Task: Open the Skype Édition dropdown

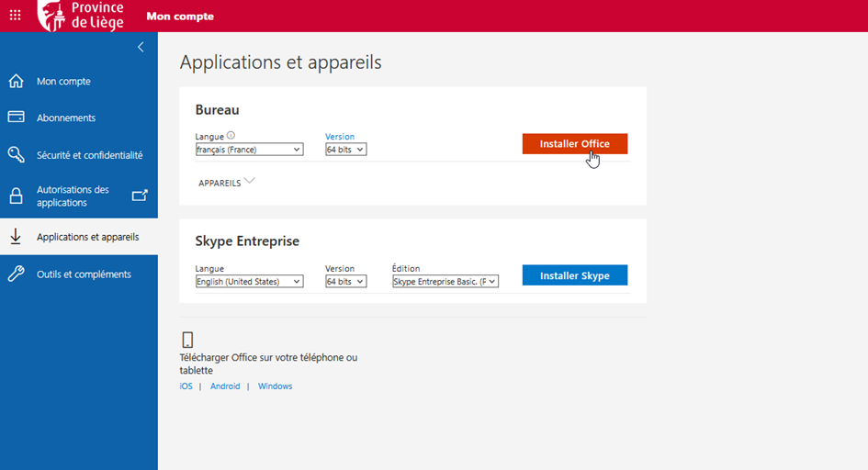Action: [445, 282]
